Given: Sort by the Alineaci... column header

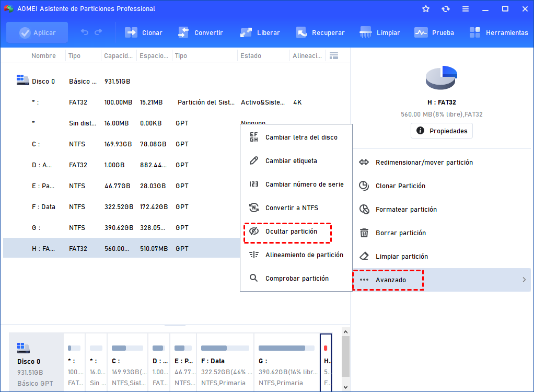Looking at the screenshot, I should (x=307, y=56).
